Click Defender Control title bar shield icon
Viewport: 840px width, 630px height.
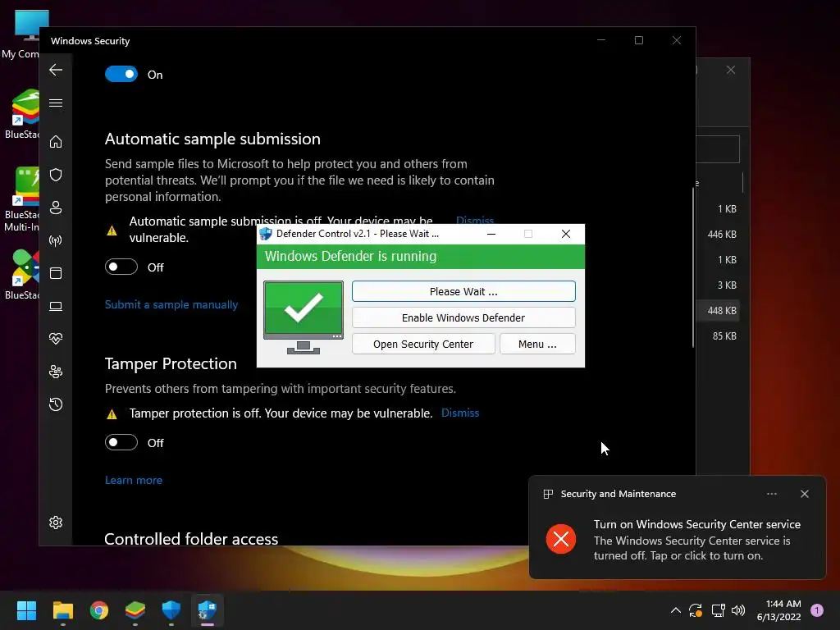coord(266,234)
